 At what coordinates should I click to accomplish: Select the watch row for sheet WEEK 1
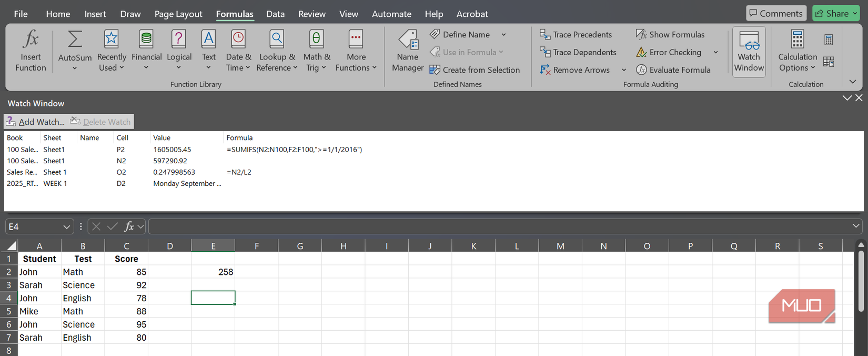click(x=433, y=184)
